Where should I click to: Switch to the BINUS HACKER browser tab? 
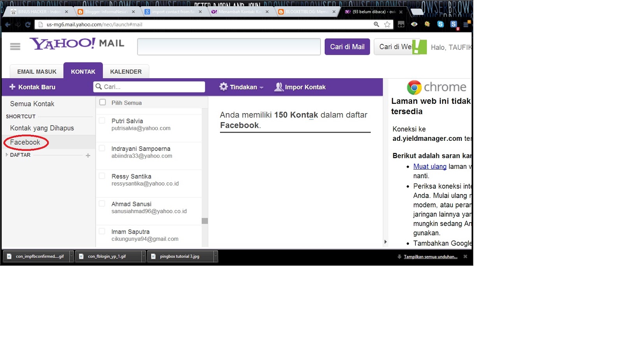[x=39, y=12]
